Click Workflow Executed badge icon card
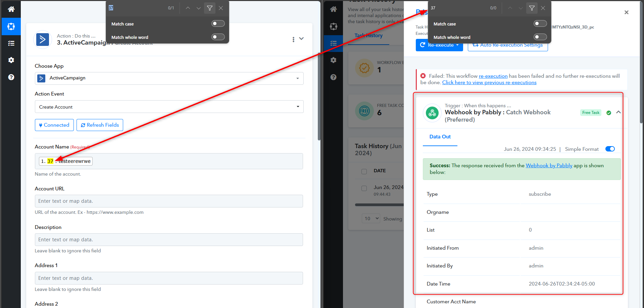The height and width of the screenshot is (308, 644). (364, 68)
